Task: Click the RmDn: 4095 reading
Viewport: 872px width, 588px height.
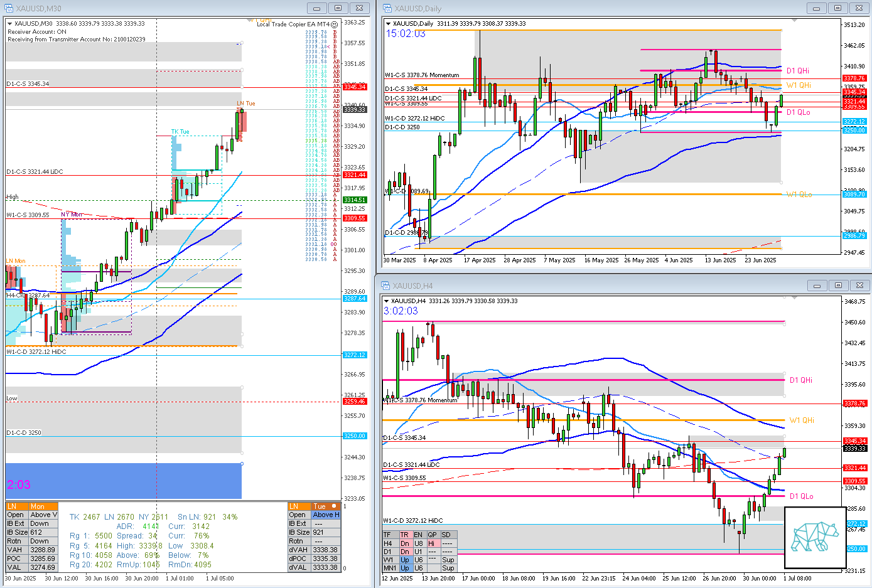Action: point(190,565)
